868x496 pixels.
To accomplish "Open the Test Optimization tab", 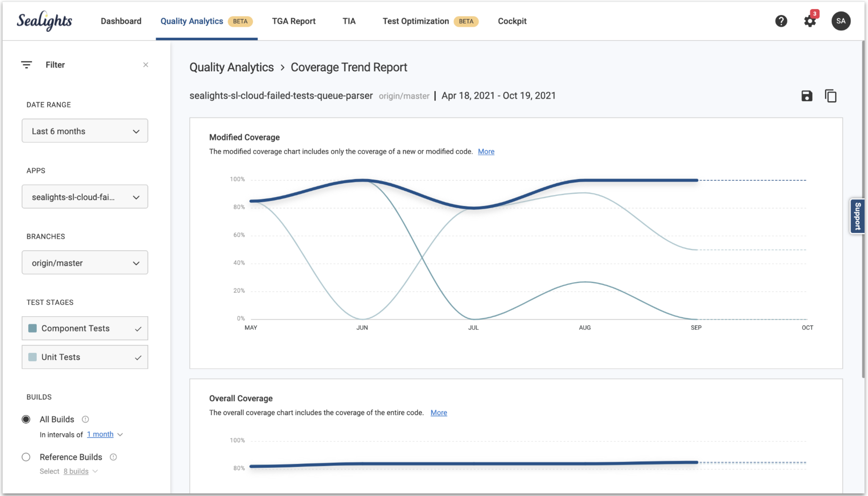I will point(416,21).
